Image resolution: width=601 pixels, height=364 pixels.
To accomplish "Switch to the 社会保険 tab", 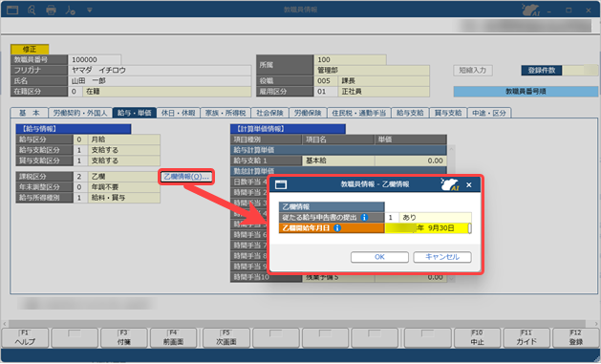I will click(x=269, y=113).
